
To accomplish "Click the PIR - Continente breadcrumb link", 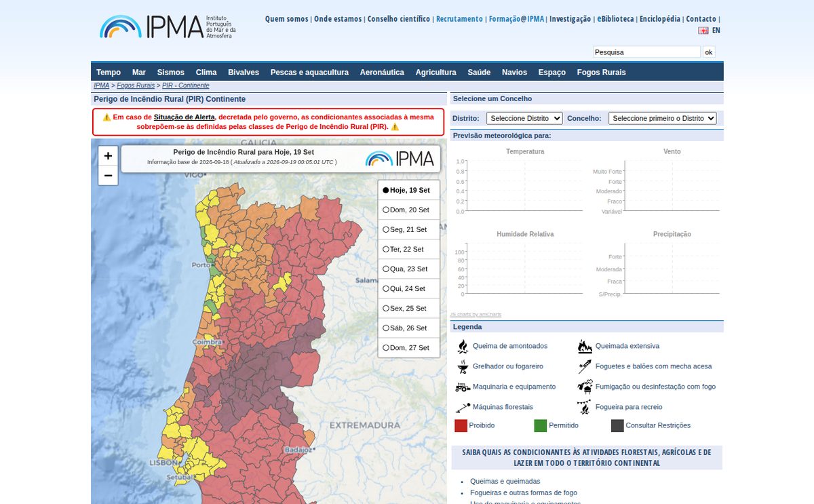I will click(185, 85).
